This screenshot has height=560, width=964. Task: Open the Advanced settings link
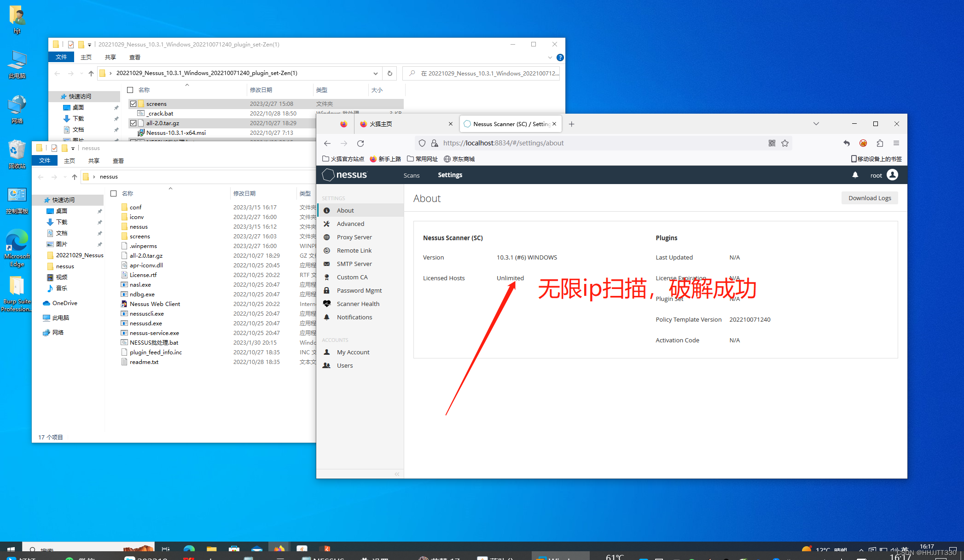(350, 224)
